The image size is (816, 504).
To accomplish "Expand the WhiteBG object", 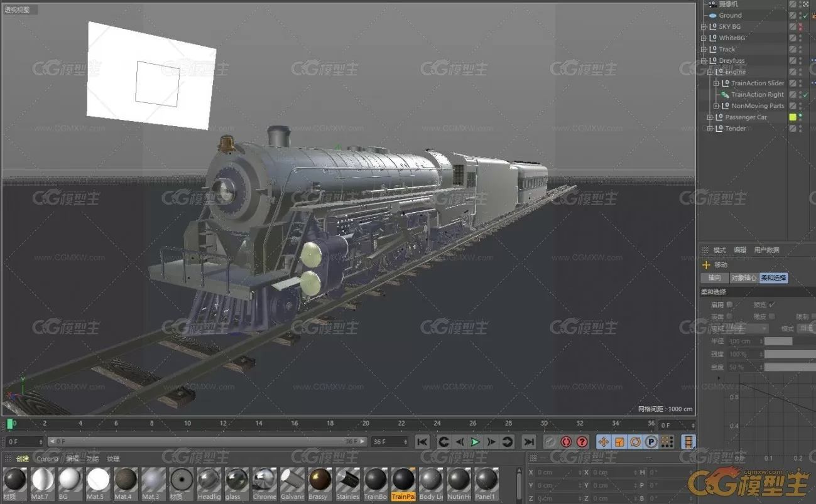I will (x=704, y=38).
